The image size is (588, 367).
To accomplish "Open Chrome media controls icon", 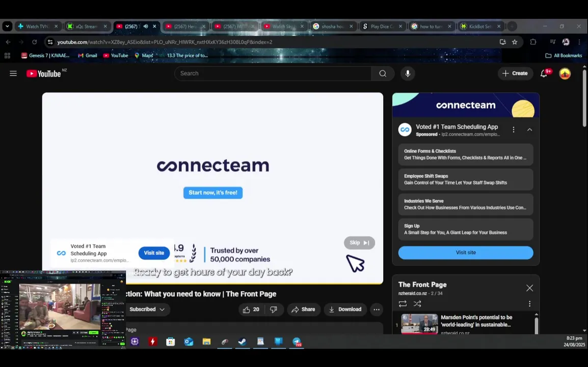I will pos(552,42).
